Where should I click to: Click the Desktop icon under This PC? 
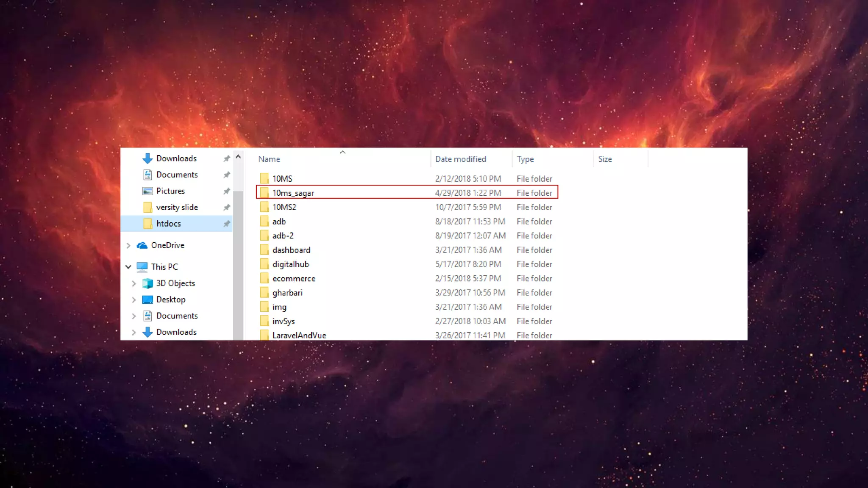147,299
